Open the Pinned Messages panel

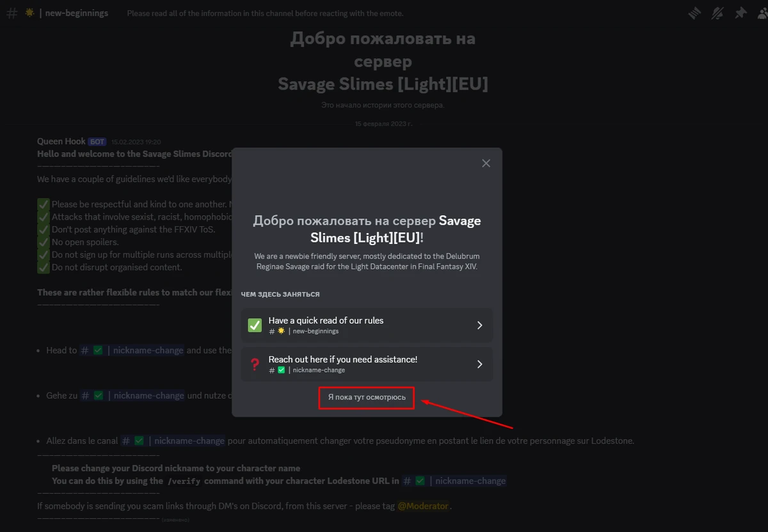point(740,13)
